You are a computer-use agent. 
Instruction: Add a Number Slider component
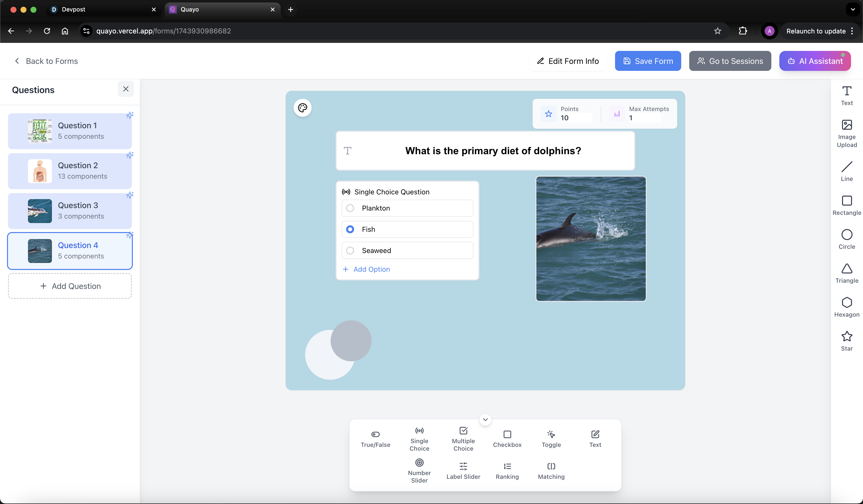(x=419, y=471)
